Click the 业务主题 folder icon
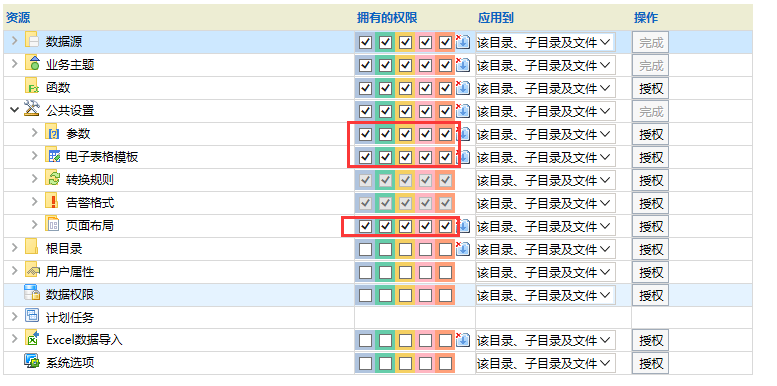 click(x=32, y=63)
